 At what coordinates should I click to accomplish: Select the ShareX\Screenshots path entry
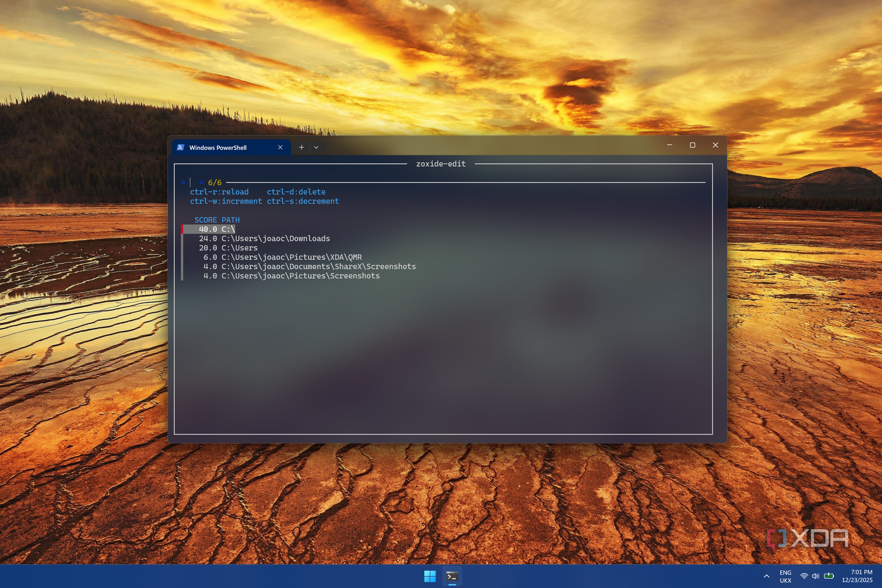(309, 267)
